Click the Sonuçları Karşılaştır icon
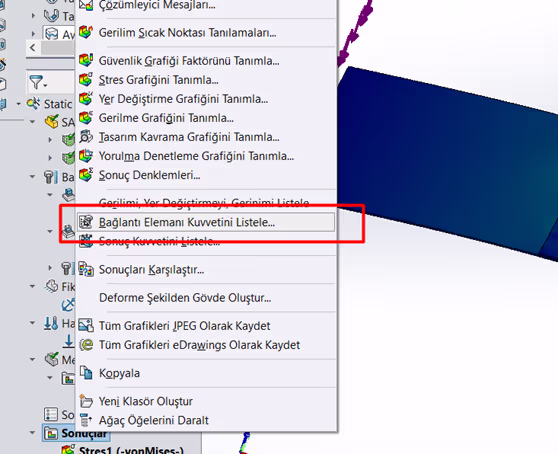This screenshot has height=454, width=558. coord(86,269)
